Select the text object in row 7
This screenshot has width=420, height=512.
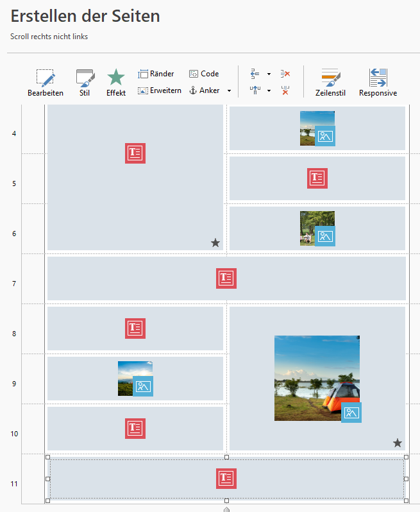pyautogui.click(x=226, y=278)
